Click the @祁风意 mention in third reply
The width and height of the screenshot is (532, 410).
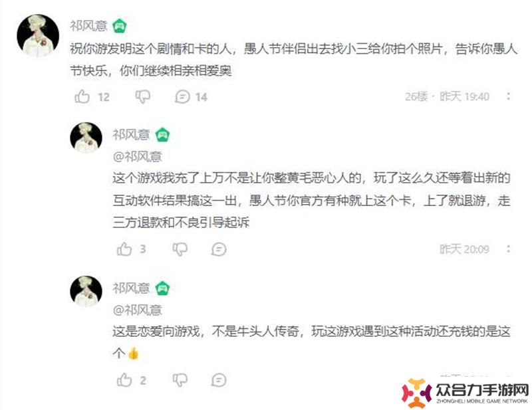(x=138, y=310)
